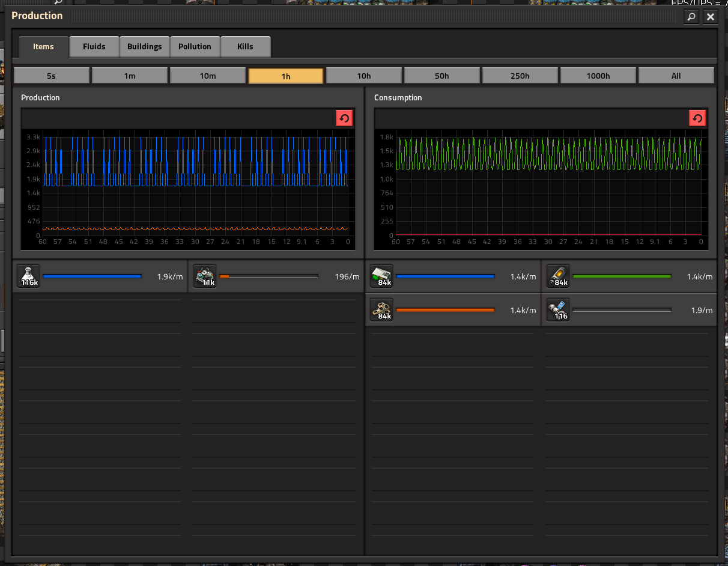This screenshot has width=728, height=566.
Task: Reset the Production graph with red button
Action: (x=344, y=118)
